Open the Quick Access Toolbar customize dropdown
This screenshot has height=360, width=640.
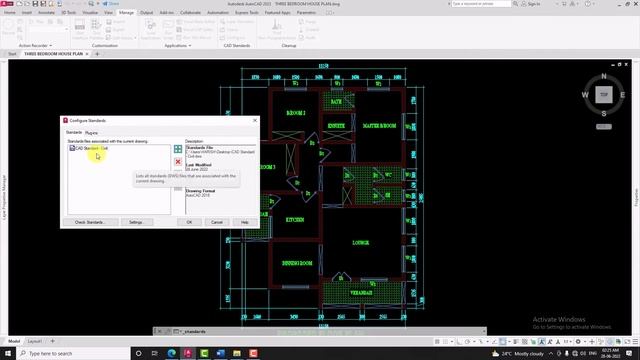[x=98, y=4]
